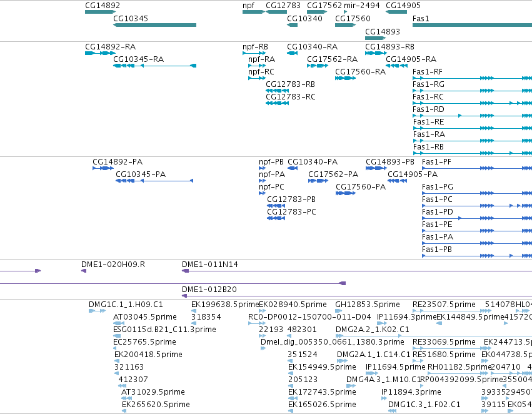Click the DME1-011N14 clone label
Viewport: 532px width, 414px height.
[x=209, y=265]
